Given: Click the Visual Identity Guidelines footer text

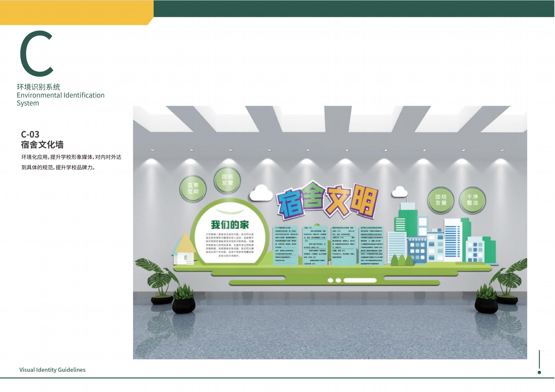Looking at the screenshot, I should pyautogui.click(x=52, y=370).
